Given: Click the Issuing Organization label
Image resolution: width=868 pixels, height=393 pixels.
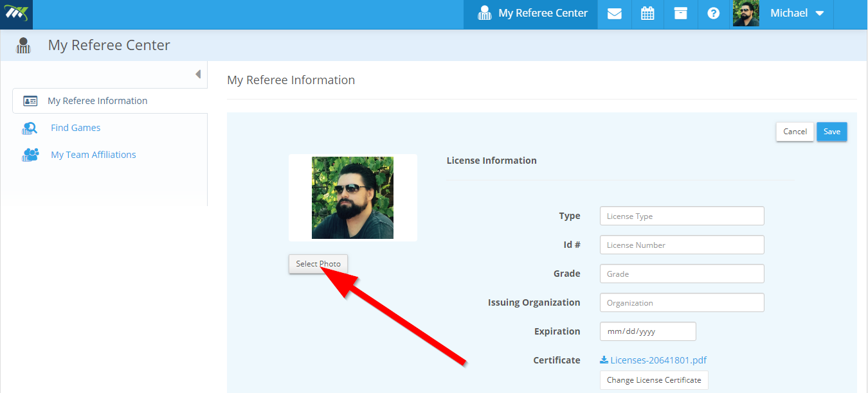Looking at the screenshot, I should (534, 302).
